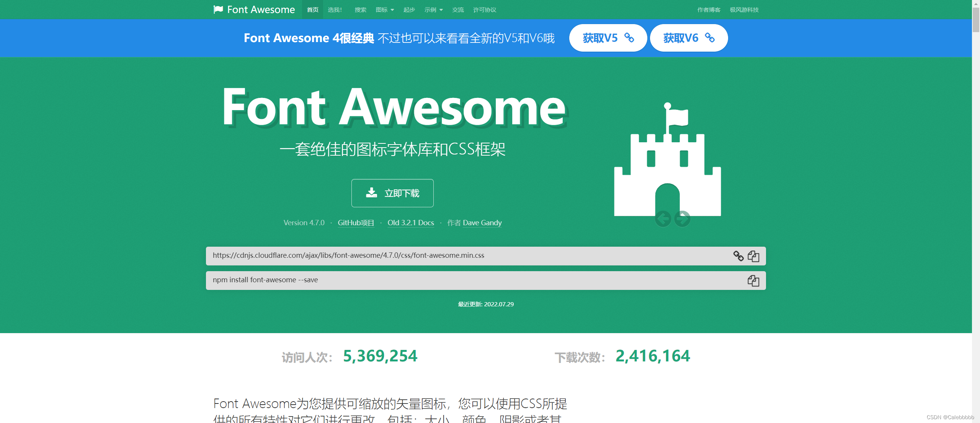Image resolution: width=980 pixels, height=423 pixels.
Task: Visit the 极风游科技 link
Action: tap(744, 10)
